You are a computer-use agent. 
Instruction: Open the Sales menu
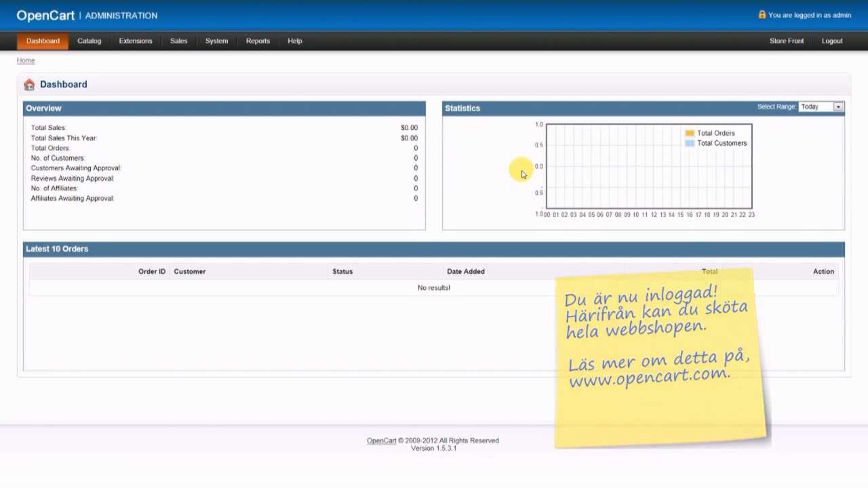pos(179,41)
